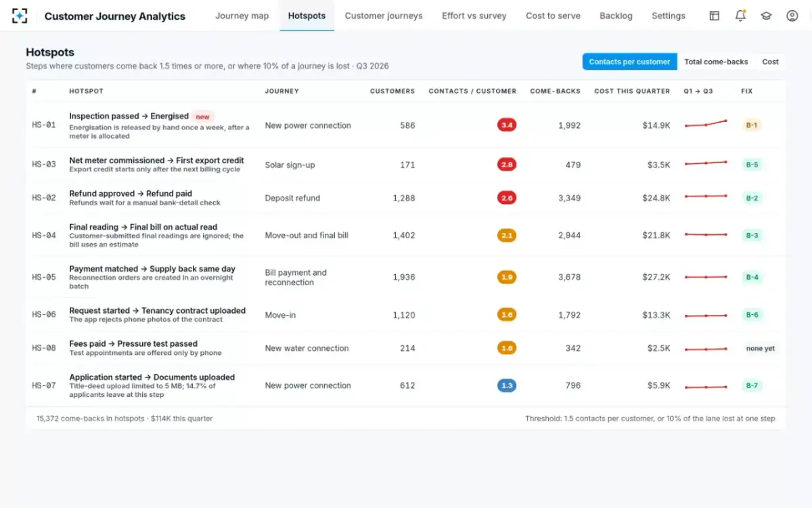
Task: Click the 1.6 badge in the HS-08 row
Action: [x=507, y=348]
